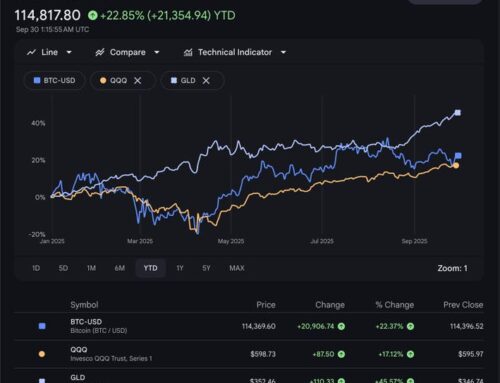The height and width of the screenshot is (383, 500).
Task: Click the green up arrow beside +22.85% header
Action: click(93, 15)
